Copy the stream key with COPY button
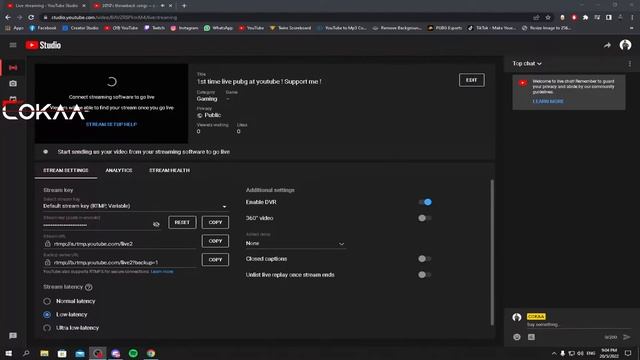640x360 pixels. point(215,222)
